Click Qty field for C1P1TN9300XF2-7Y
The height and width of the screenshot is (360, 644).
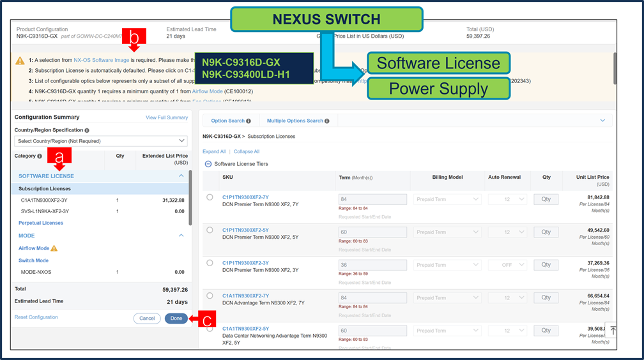pos(546,199)
